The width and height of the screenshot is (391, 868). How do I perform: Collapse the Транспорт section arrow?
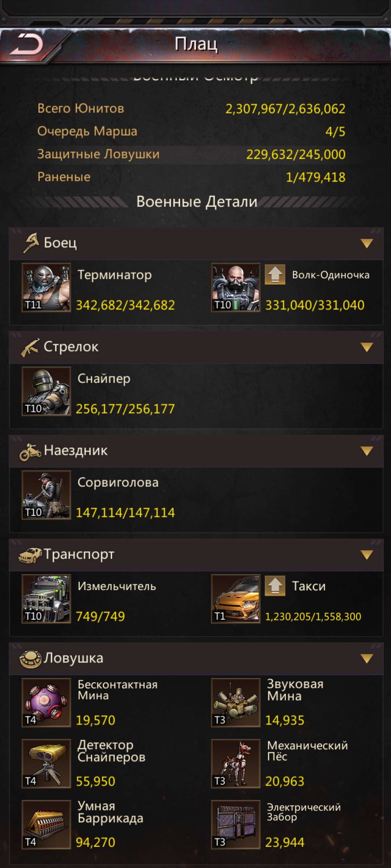coord(367,555)
